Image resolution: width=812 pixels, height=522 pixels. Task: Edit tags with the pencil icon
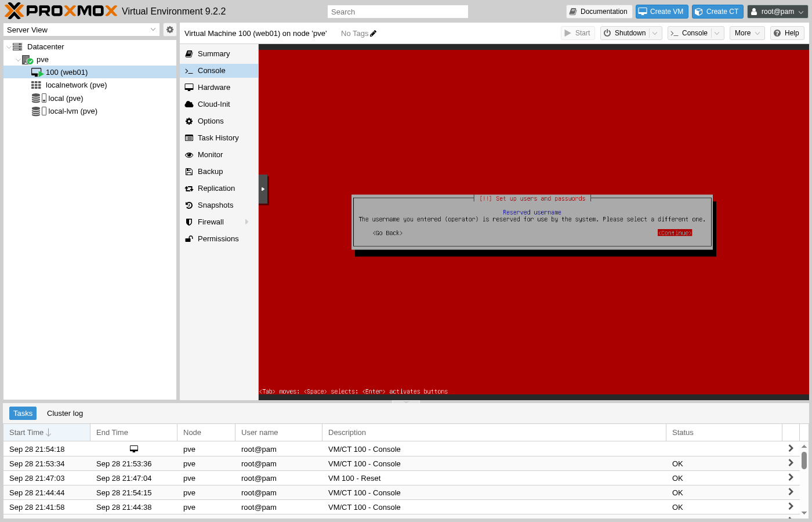point(374,34)
